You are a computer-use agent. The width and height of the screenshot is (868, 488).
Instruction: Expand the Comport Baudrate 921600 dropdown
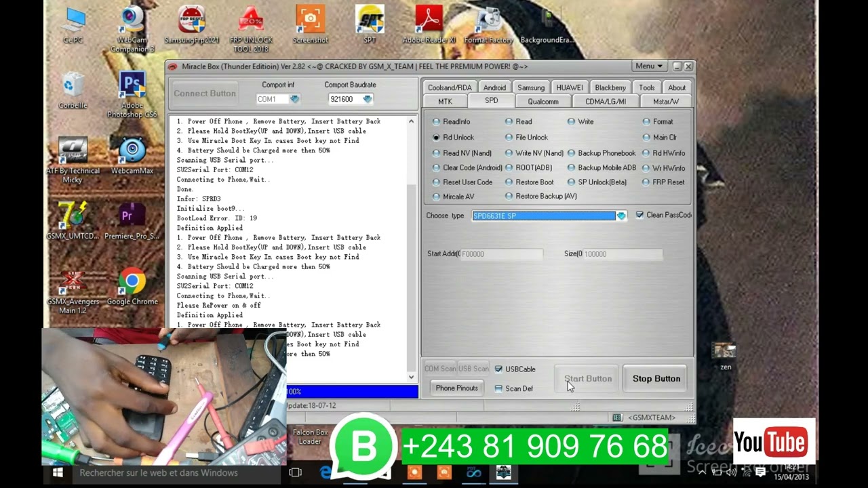(367, 99)
